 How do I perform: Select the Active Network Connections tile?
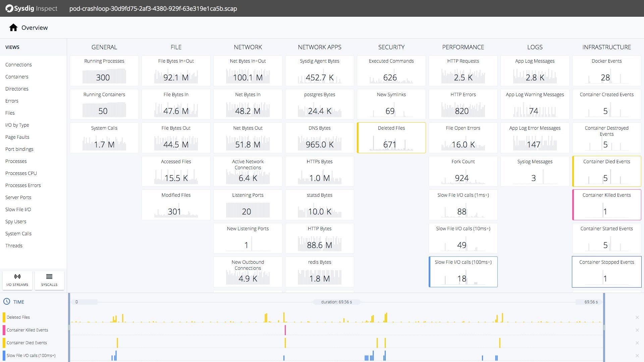[248, 171]
